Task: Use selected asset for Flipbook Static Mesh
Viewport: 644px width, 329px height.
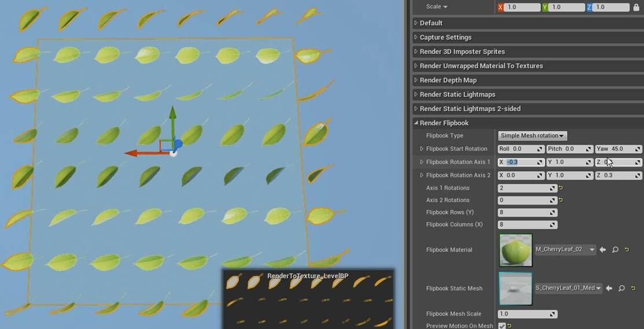Action: [609, 289]
